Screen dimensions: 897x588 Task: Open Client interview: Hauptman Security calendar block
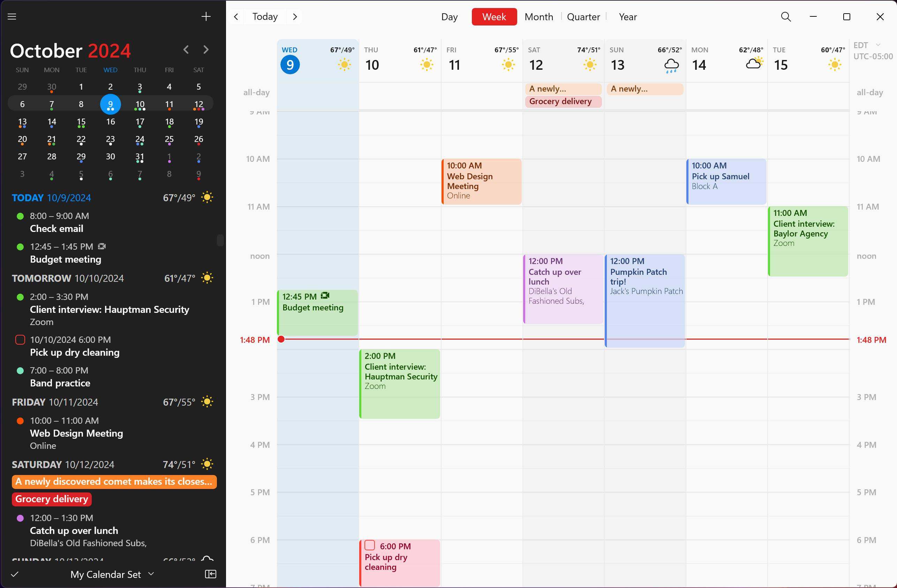(x=400, y=384)
